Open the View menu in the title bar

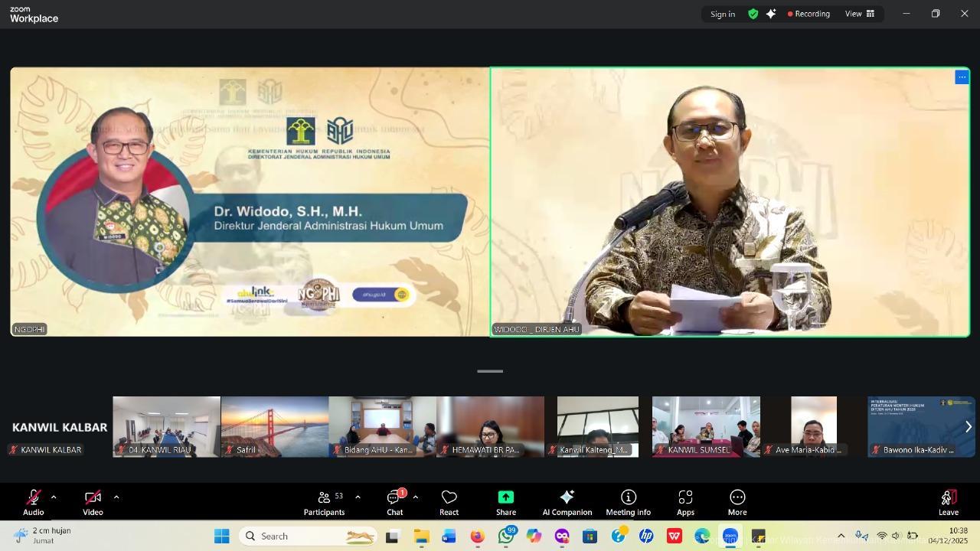point(859,13)
